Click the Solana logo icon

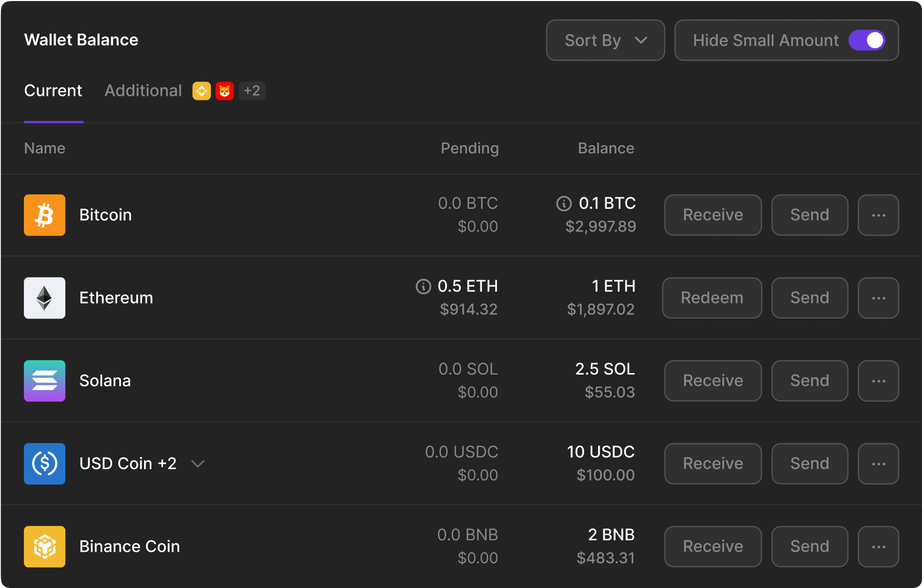coord(45,381)
